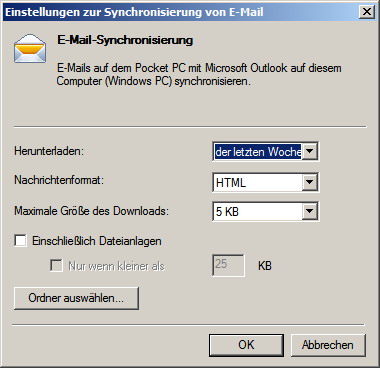Close the dialog with the X button
The width and height of the screenshot is (380, 368).
tap(367, 12)
